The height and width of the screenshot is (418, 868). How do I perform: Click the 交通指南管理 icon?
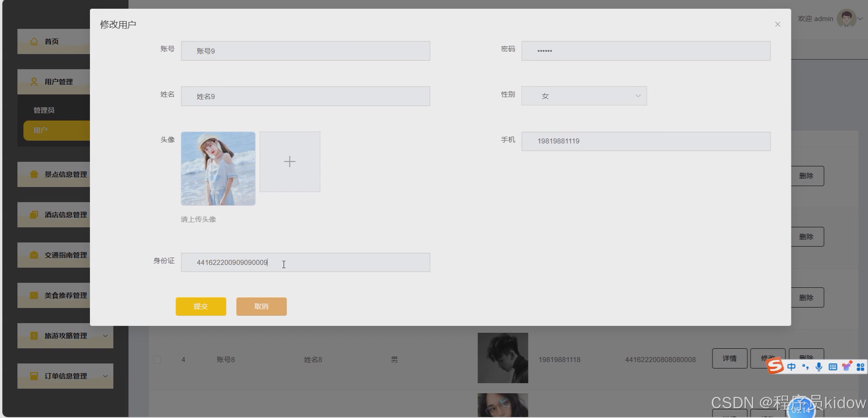pyautogui.click(x=34, y=255)
